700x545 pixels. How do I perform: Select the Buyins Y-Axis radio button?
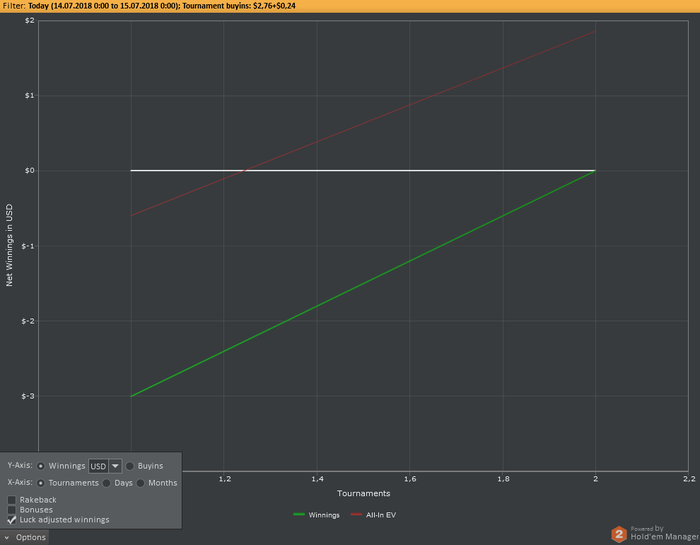130,466
